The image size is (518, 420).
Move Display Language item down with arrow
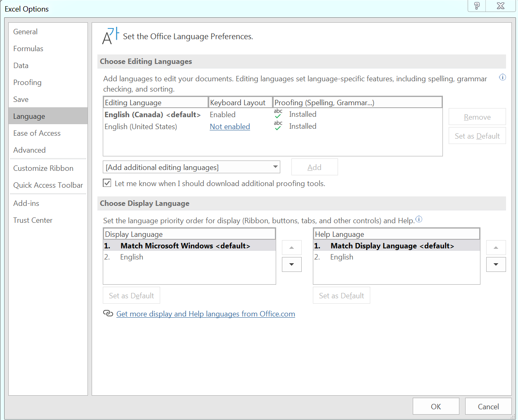tap(292, 264)
